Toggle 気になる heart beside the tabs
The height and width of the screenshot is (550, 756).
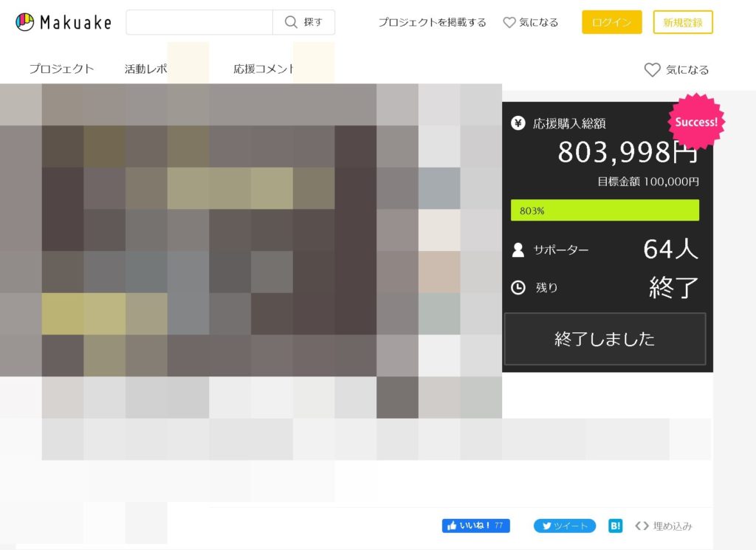click(676, 69)
